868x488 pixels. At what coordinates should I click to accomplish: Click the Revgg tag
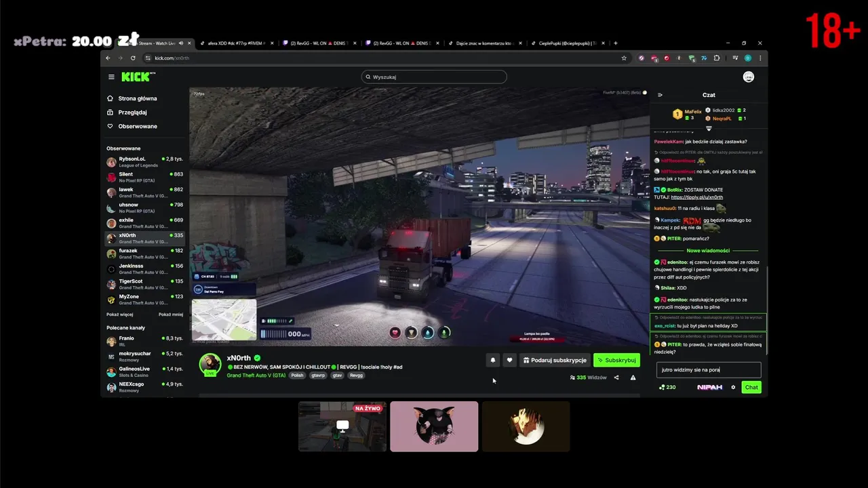tap(356, 375)
